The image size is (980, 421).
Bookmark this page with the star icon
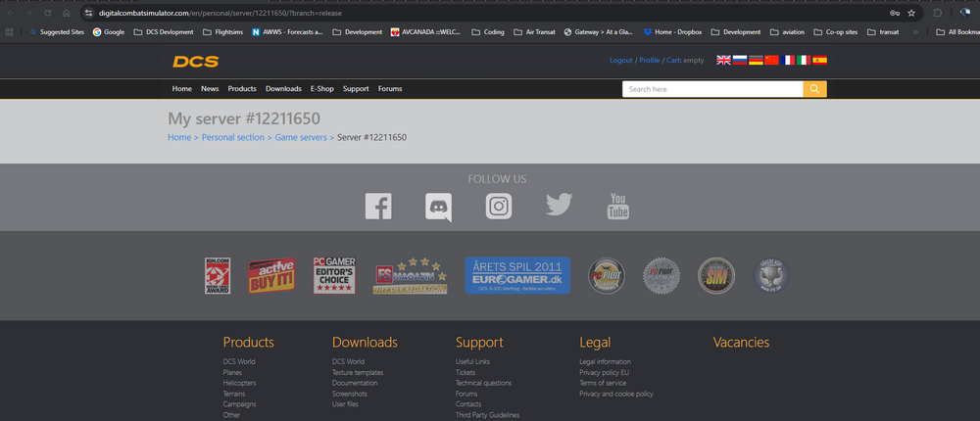(x=911, y=13)
